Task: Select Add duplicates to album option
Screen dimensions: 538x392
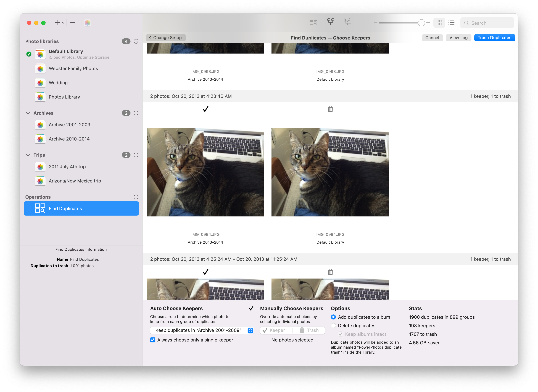Action: (x=333, y=317)
